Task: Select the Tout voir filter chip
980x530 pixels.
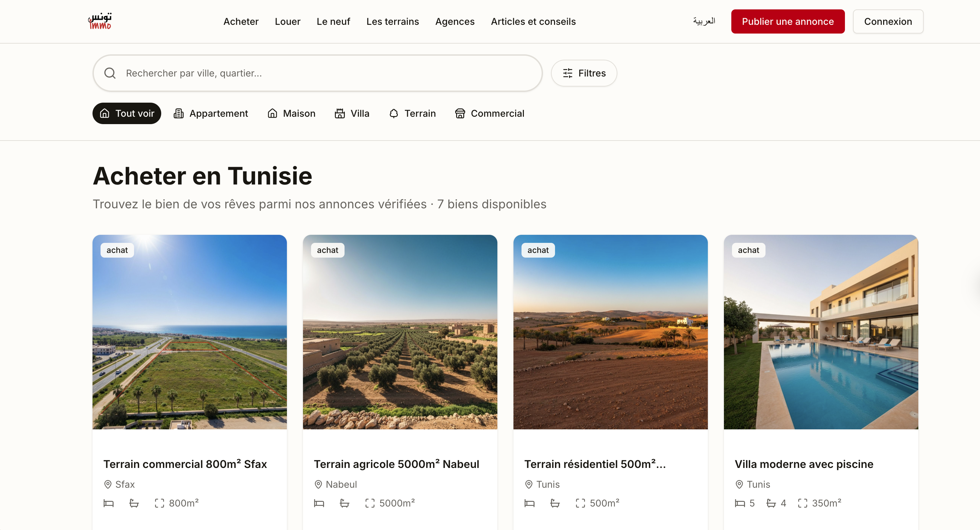Action: pos(127,113)
